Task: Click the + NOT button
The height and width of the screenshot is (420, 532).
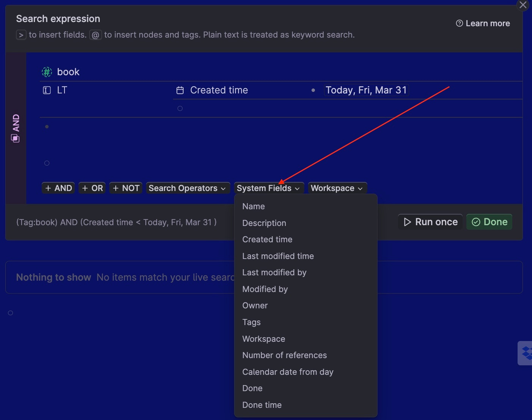Action: coord(125,188)
